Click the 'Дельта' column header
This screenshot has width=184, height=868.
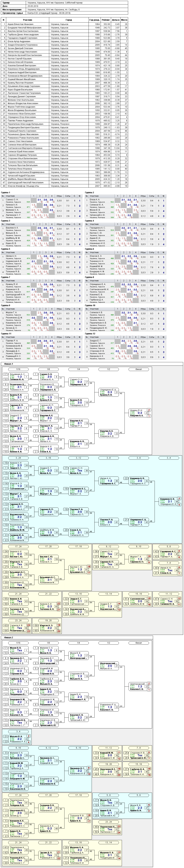point(116,20)
